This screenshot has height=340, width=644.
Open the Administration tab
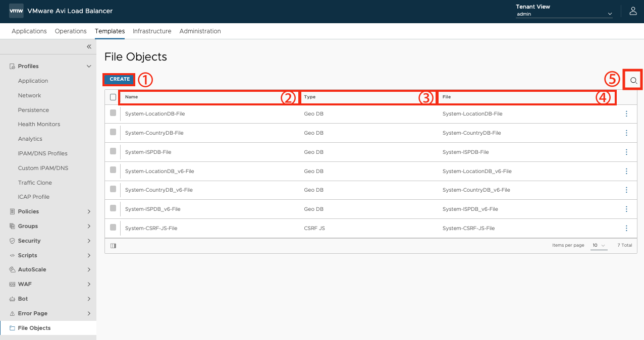click(x=200, y=31)
